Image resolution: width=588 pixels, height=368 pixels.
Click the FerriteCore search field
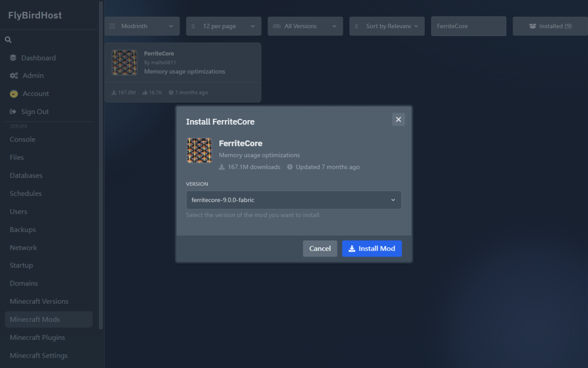tap(469, 26)
